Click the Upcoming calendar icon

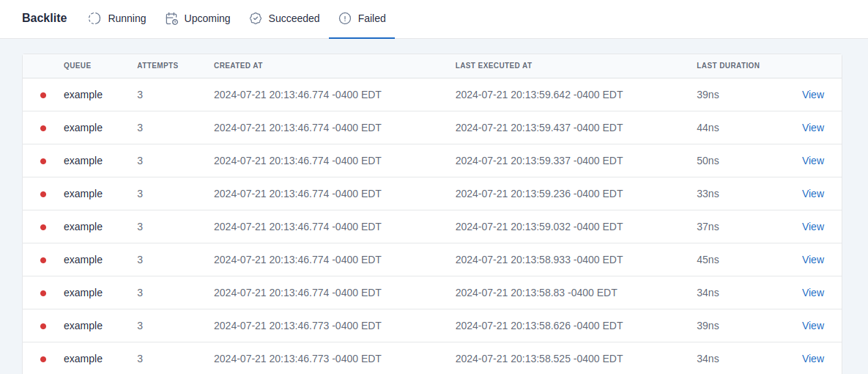tap(171, 18)
